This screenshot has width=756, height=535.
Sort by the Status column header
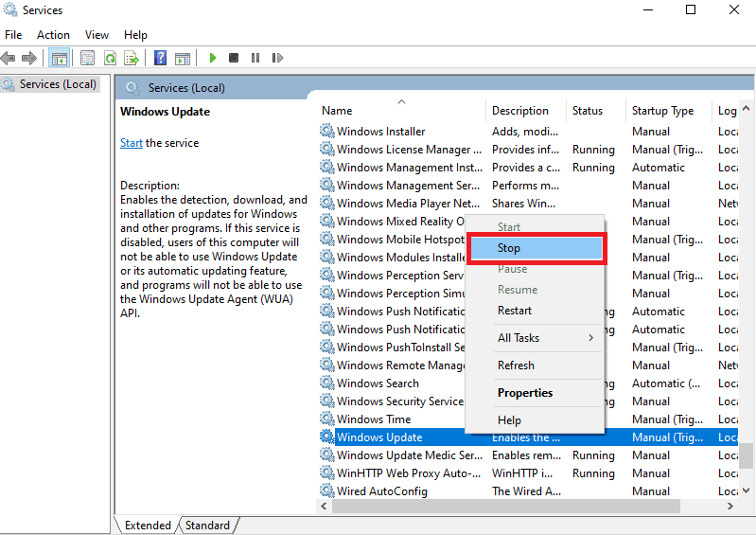(596, 111)
